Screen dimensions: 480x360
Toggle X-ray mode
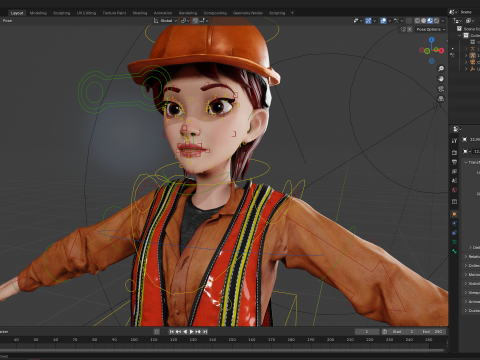409,21
